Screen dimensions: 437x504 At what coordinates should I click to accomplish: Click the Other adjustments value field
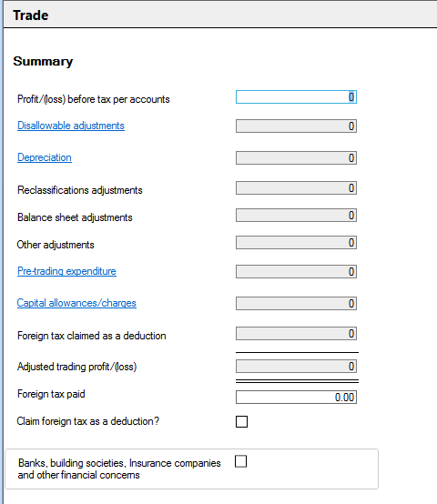296,243
